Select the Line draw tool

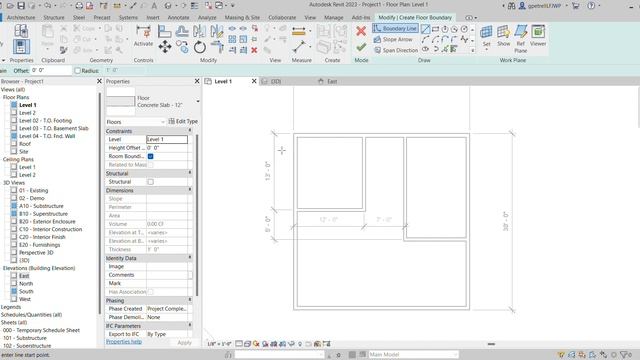(425, 29)
